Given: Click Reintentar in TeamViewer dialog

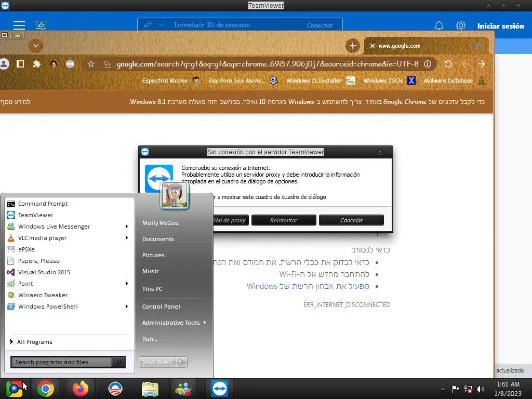Looking at the screenshot, I should [x=284, y=220].
